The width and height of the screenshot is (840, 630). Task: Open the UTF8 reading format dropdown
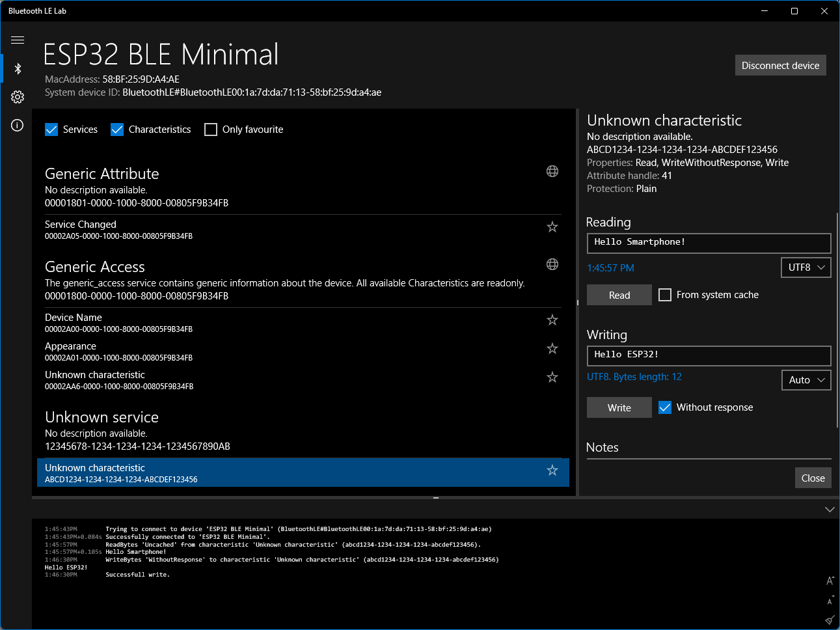(806, 267)
